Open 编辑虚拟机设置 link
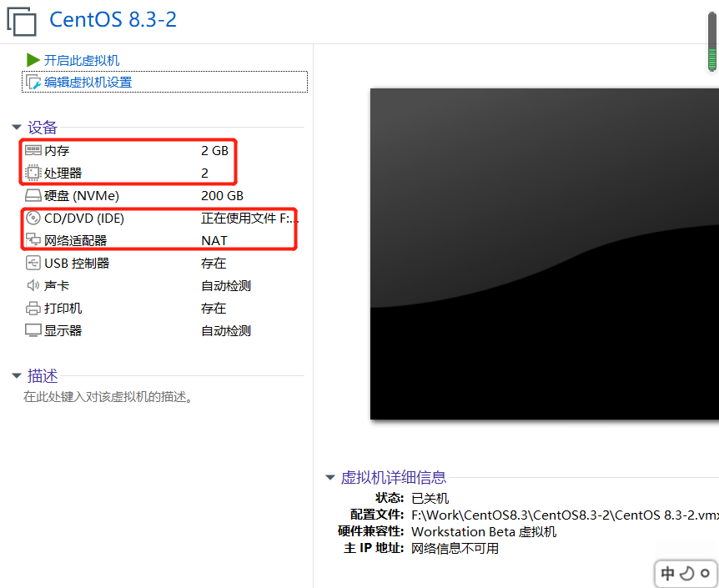 [88, 82]
